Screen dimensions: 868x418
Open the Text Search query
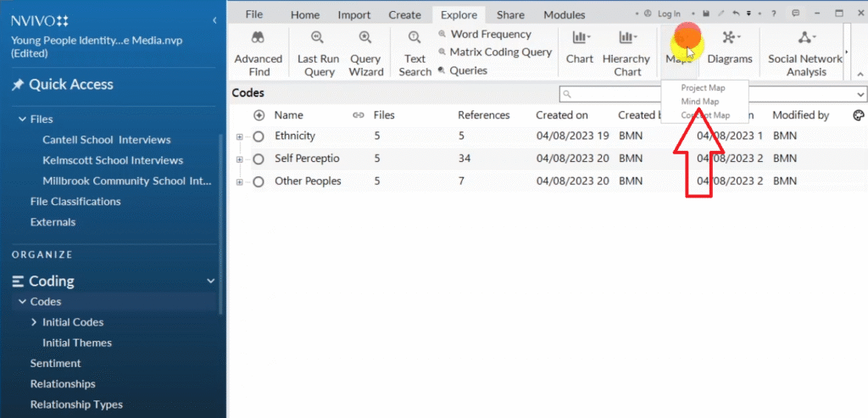coord(415,38)
